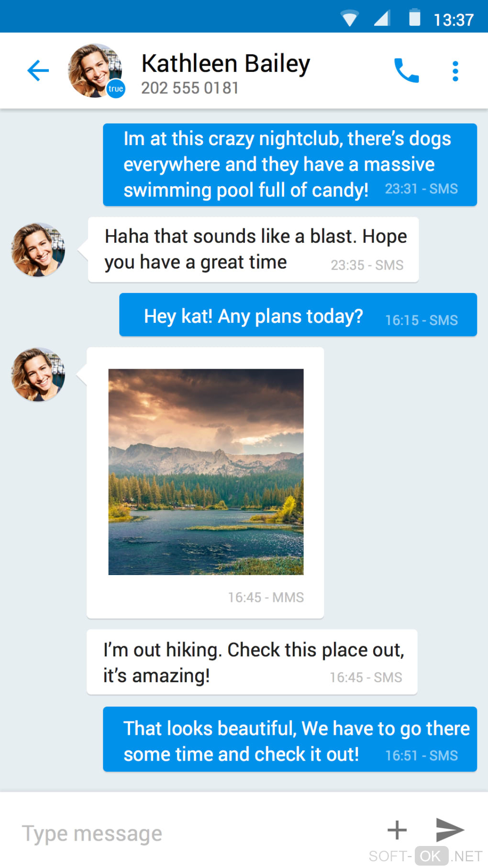Tap the 'Haha that sounds like a blast' message
This screenshot has width=488, height=868.
[x=253, y=249]
